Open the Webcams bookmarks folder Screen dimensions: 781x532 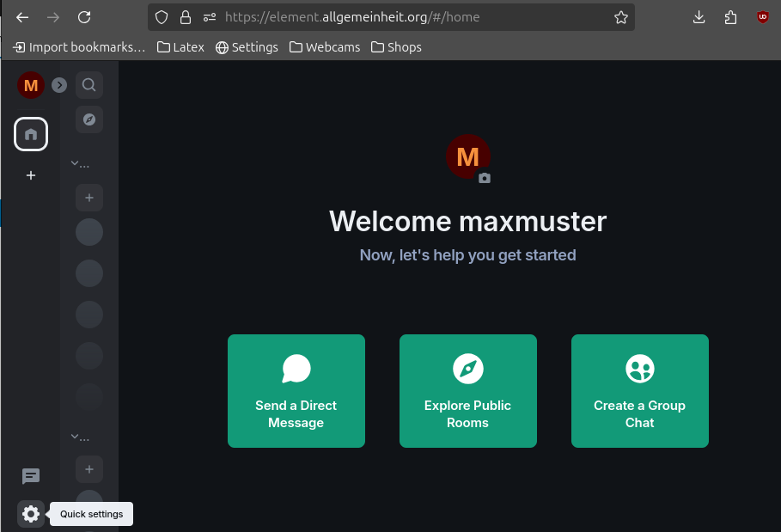click(325, 47)
